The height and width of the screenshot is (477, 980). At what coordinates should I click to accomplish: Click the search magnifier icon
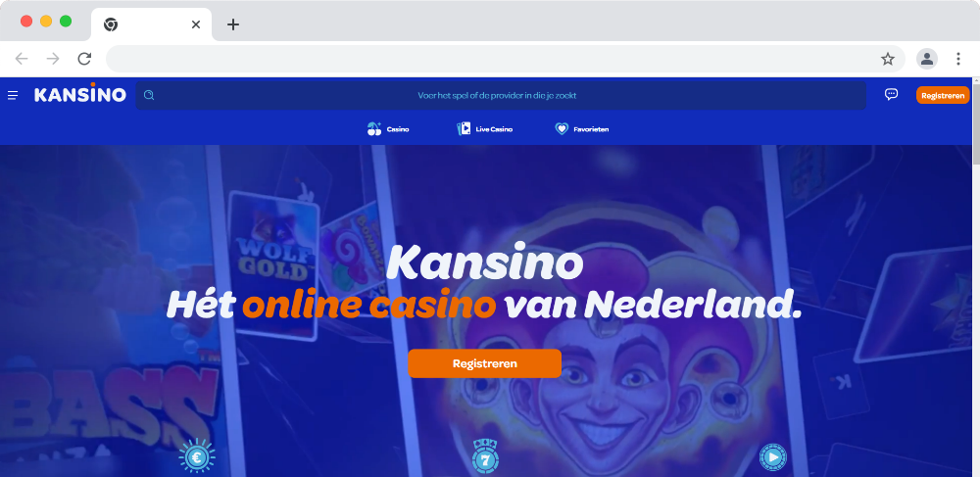point(149,96)
